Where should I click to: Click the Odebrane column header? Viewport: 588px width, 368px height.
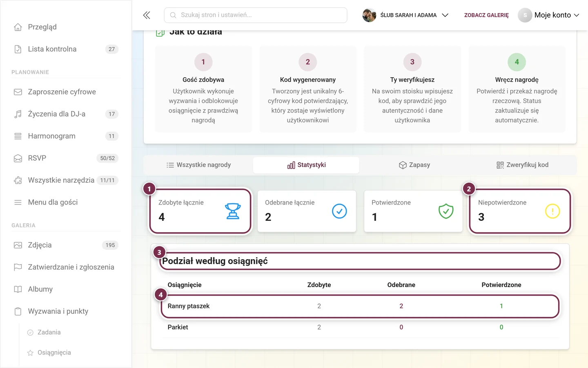pos(401,285)
